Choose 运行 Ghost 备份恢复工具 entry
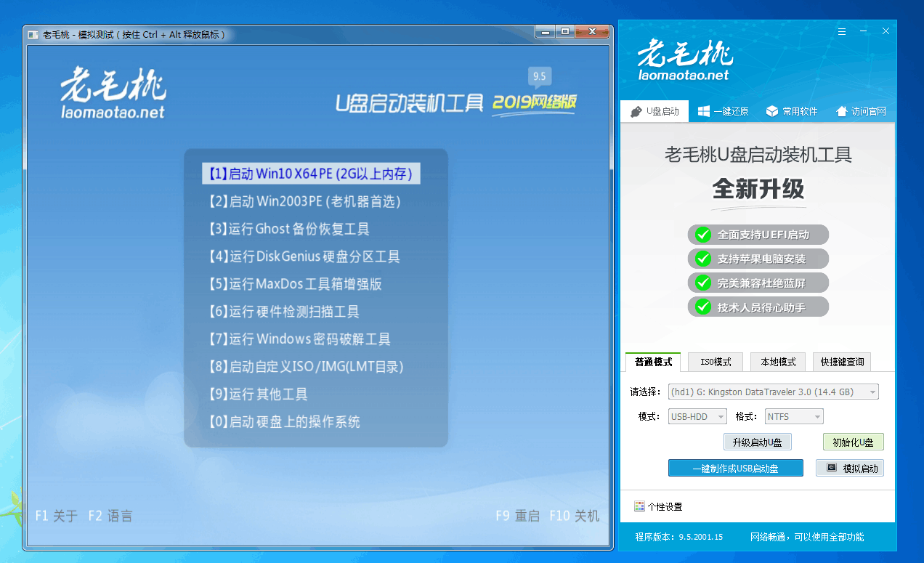Image resolution: width=924 pixels, height=563 pixels. coord(288,229)
